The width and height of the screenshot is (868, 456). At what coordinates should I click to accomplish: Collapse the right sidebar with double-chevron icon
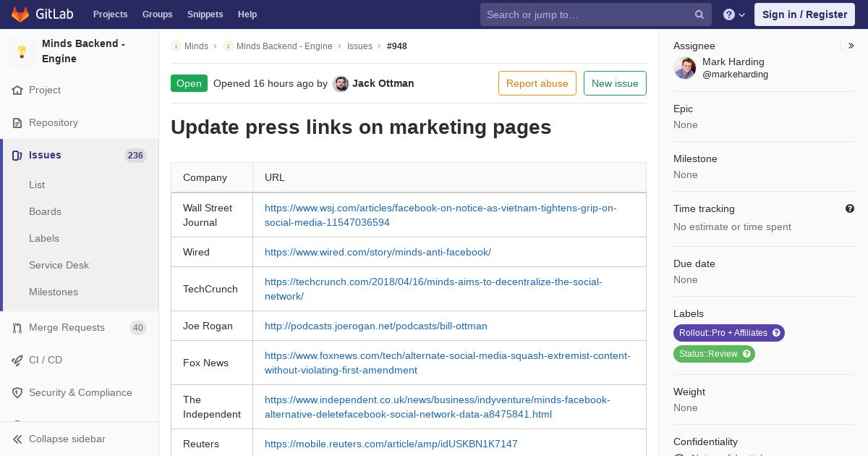coord(851,46)
